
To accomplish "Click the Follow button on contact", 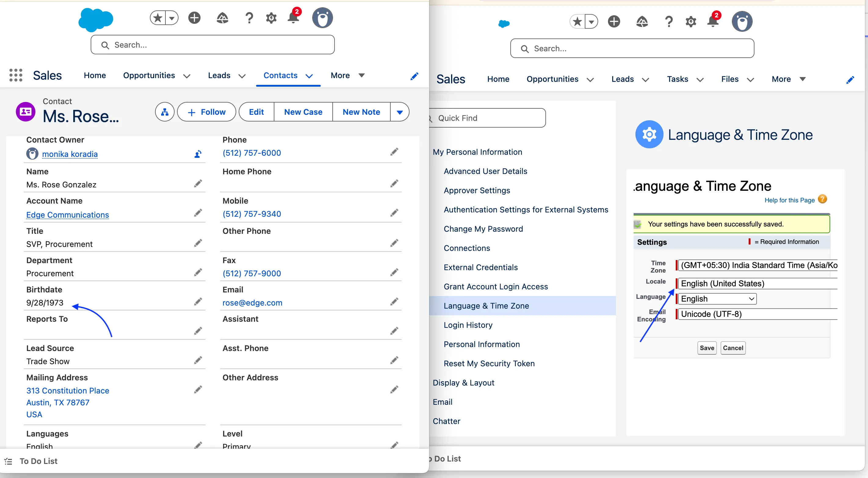I will pyautogui.click(x=206, y=112).
